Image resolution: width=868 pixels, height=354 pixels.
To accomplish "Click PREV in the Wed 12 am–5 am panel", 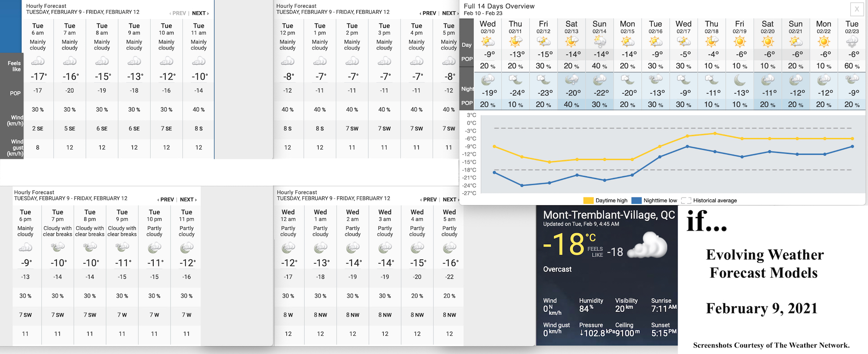I will coord(428,200).
